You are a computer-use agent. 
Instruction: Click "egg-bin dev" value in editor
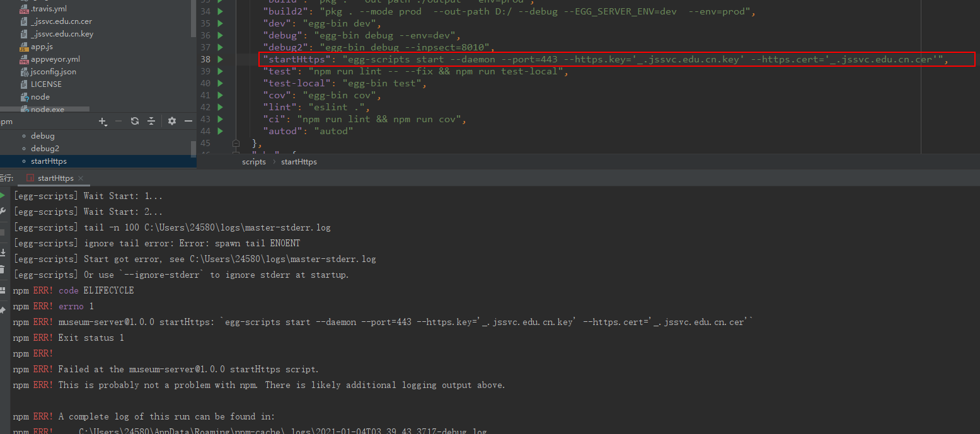(x=338, y=23)
